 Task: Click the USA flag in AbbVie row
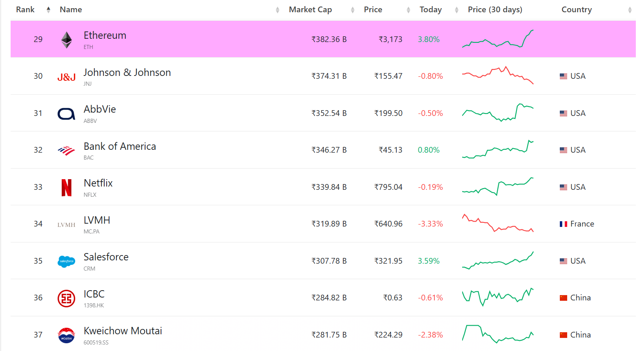click(563, 113)
